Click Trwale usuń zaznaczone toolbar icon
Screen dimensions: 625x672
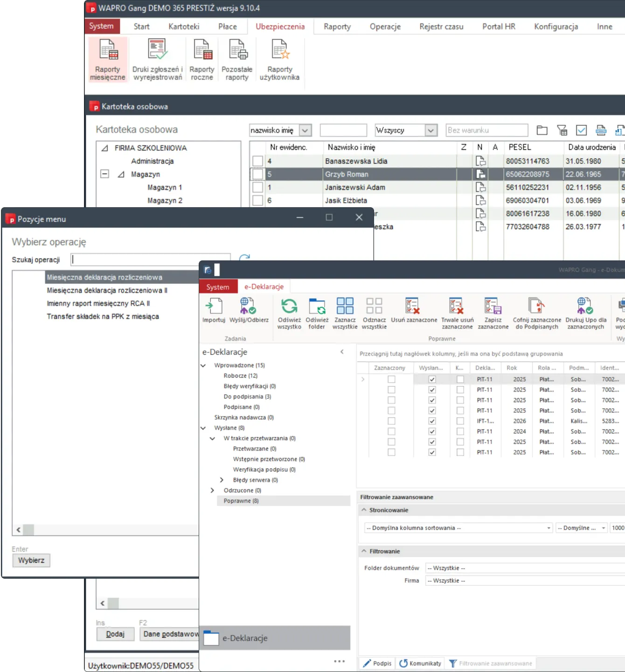[458, 314]
